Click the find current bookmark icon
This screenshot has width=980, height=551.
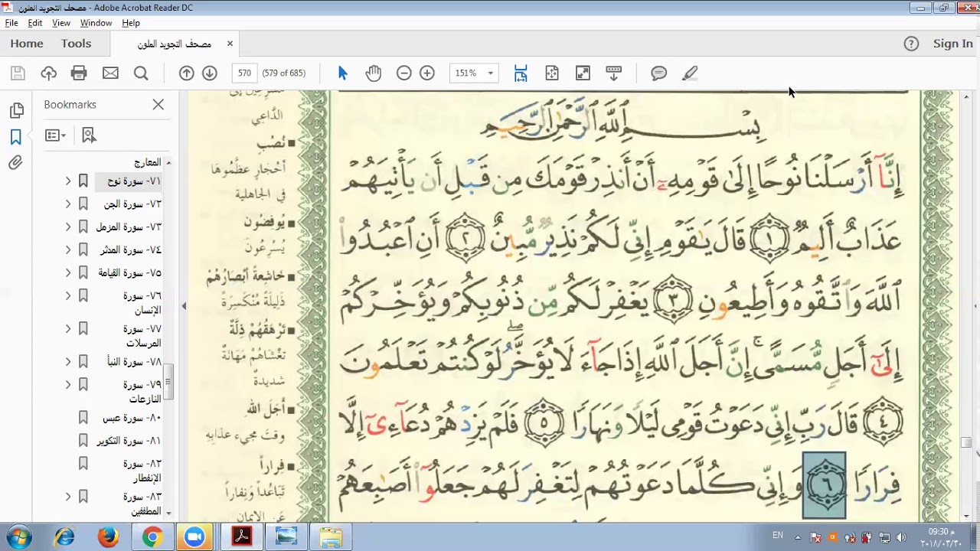click(89, 135)
